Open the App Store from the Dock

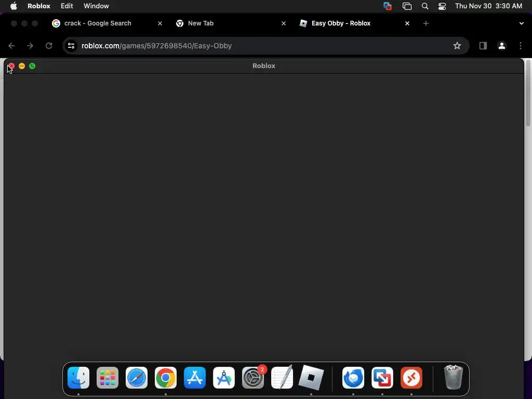click(195, 378)
